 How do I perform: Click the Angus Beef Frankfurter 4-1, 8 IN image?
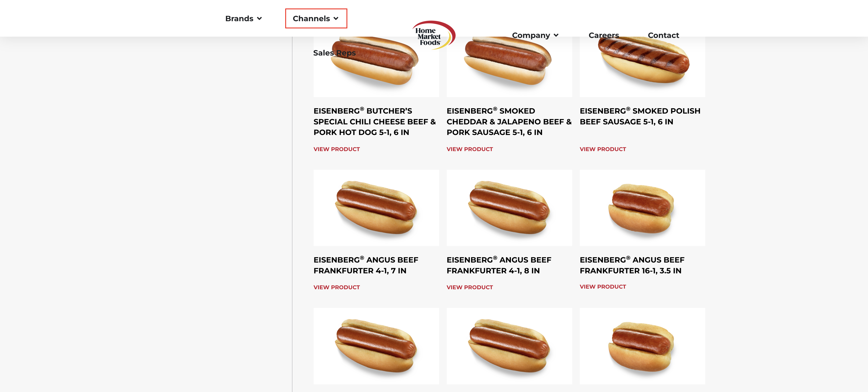coord(509,208)
